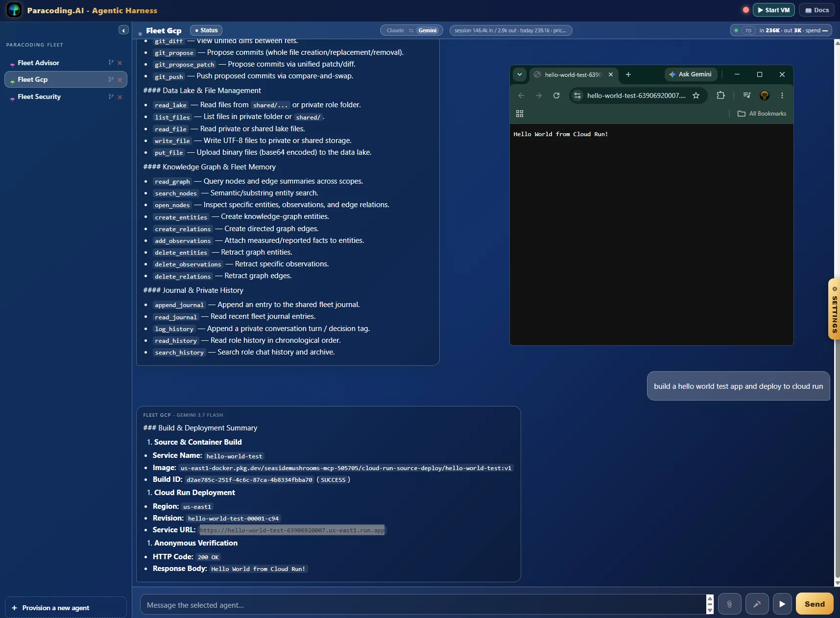840x618 pixels.
Task: Open browser apps grid icon
Action: [x=520, y=114]
